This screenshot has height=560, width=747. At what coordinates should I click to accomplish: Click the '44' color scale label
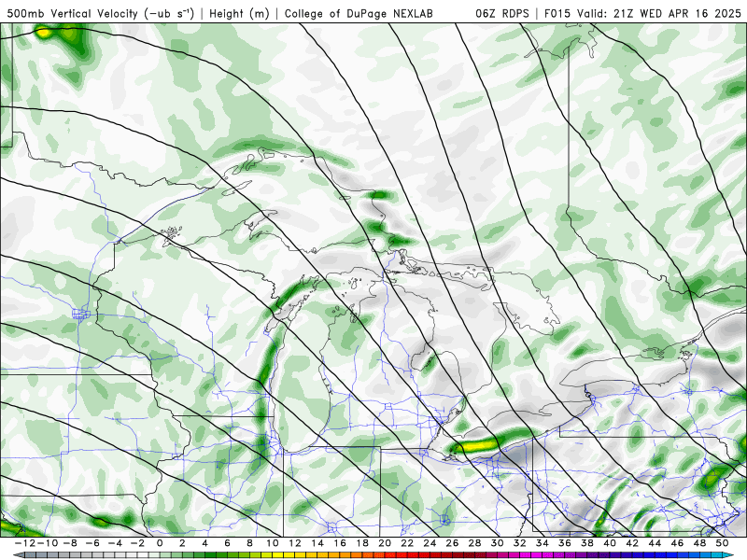pyautogui.click(x=655, y=543)
